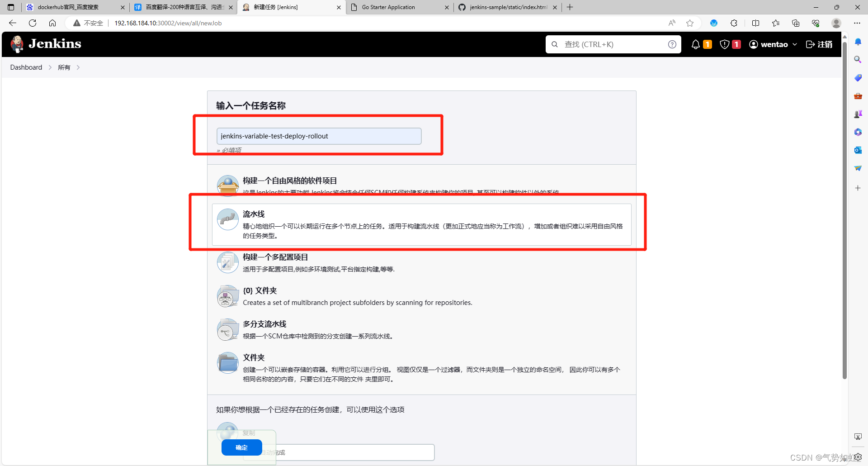Open browser favorites list icon
This screenshot has height=466, width=868.
[x=776, y=23]
